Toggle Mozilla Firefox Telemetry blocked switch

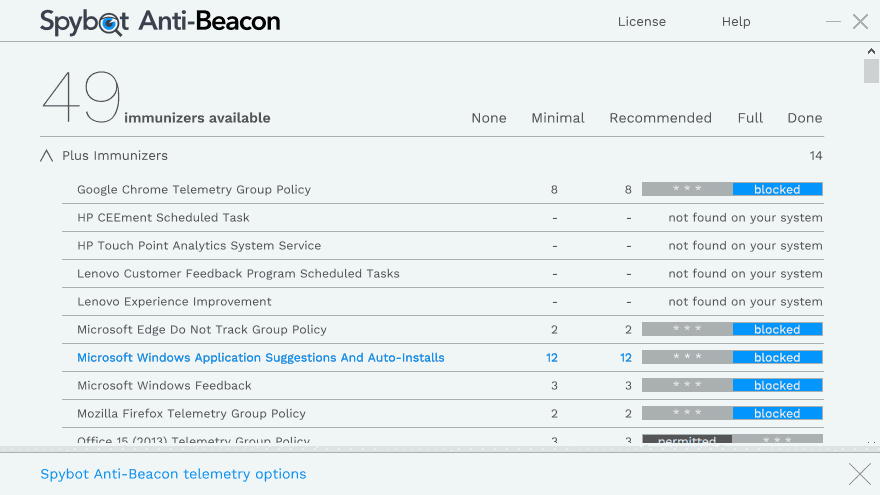click(732, 413)
